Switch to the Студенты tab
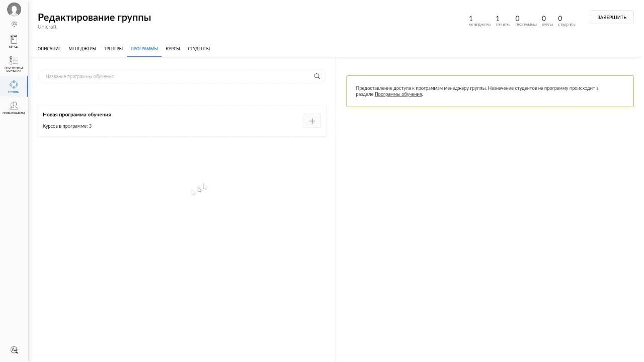 199,49
